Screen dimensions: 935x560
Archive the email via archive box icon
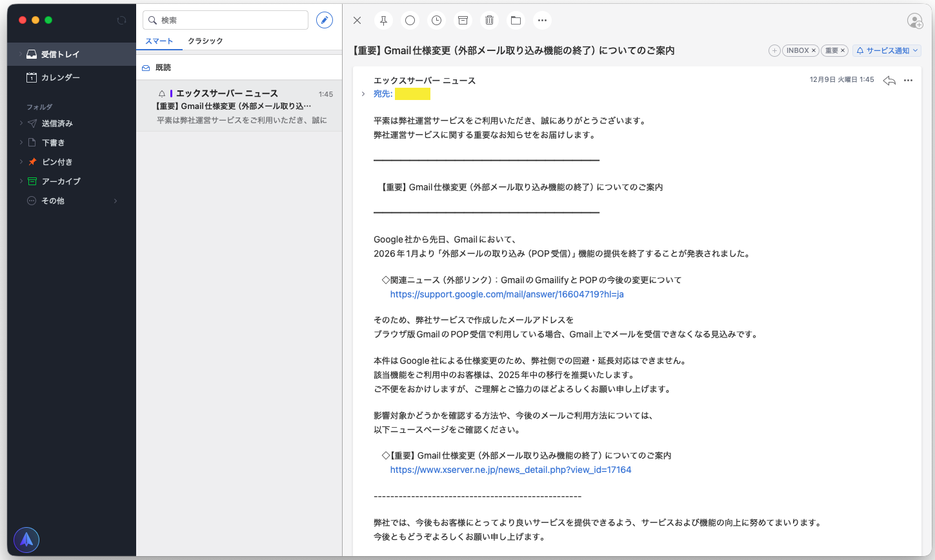[x=463, y=20]
